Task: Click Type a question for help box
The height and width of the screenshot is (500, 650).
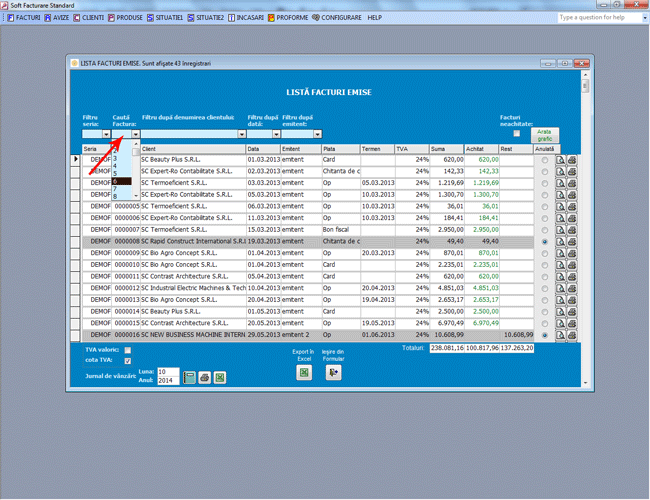Action: click(x=599, y=17)
